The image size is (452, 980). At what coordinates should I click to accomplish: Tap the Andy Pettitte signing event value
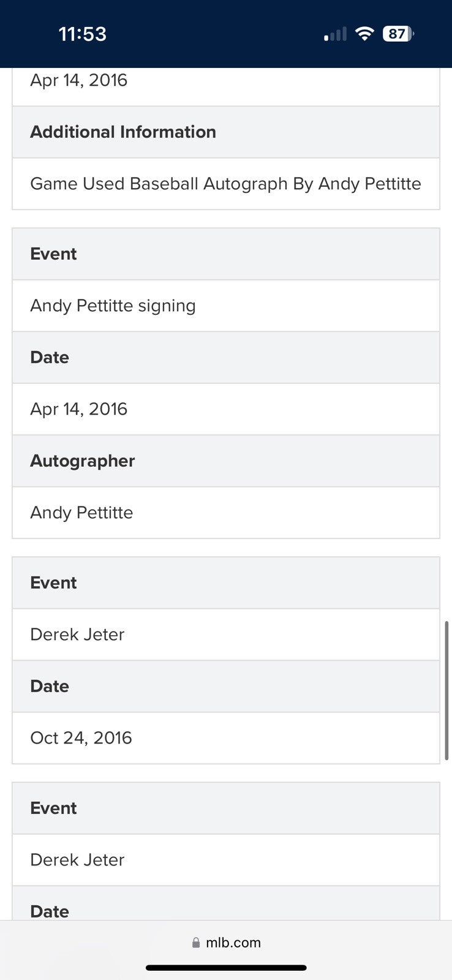[x=113, y=306]
